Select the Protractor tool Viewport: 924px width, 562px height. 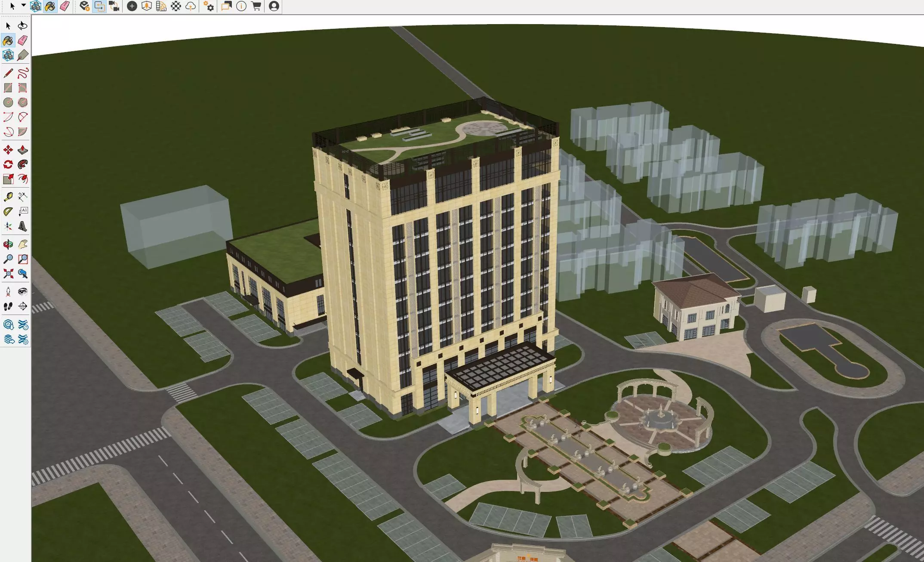(x=8, y=212)
